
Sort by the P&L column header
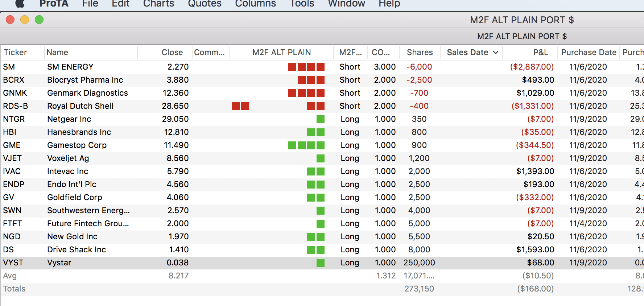(540, 53)
